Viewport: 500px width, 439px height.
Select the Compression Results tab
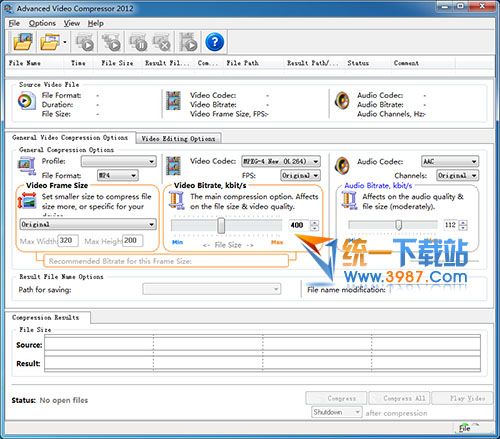(x=46, y=318)
